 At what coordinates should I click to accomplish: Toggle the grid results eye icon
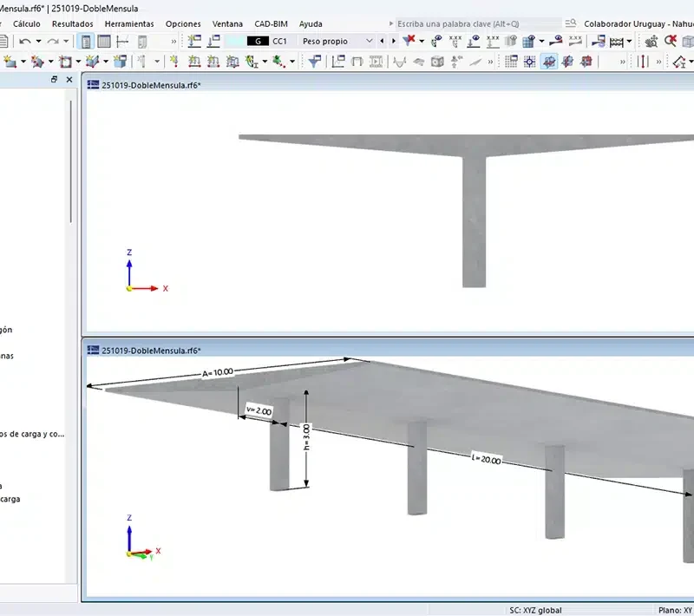click(x=529, y=41)
